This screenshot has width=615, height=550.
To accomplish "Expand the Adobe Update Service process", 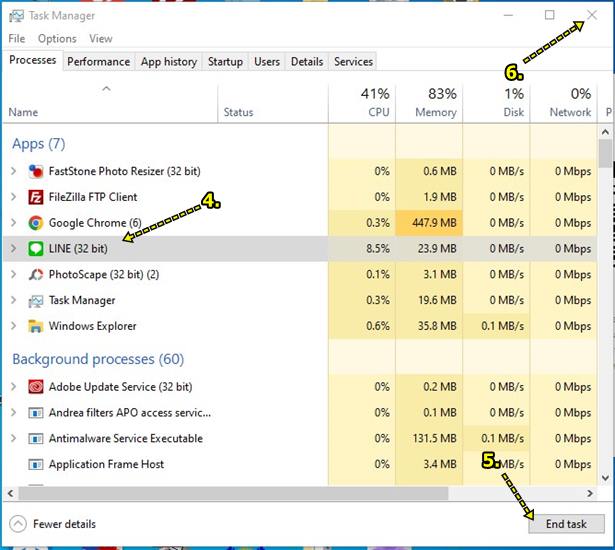I will pos(14,387).
